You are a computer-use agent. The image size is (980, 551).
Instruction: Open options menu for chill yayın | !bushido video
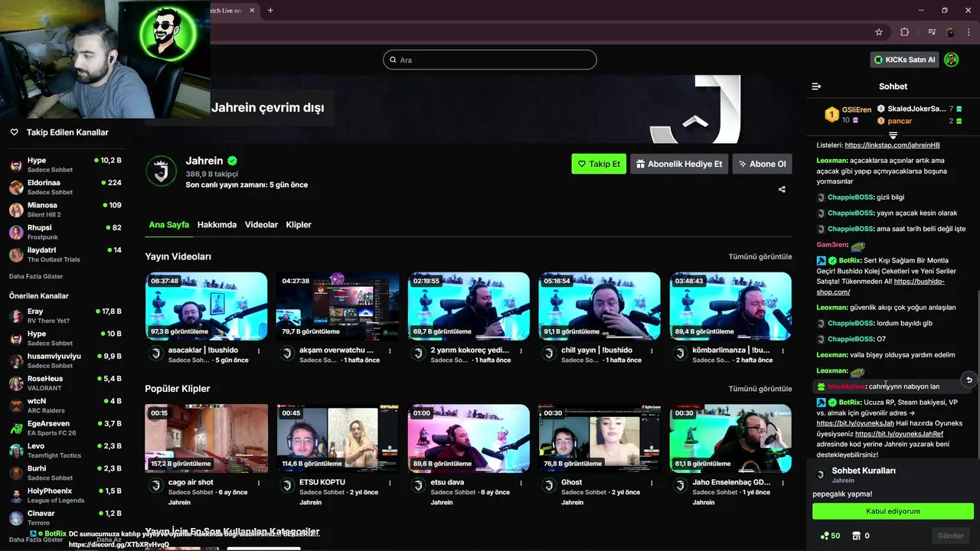pos(652,350)
